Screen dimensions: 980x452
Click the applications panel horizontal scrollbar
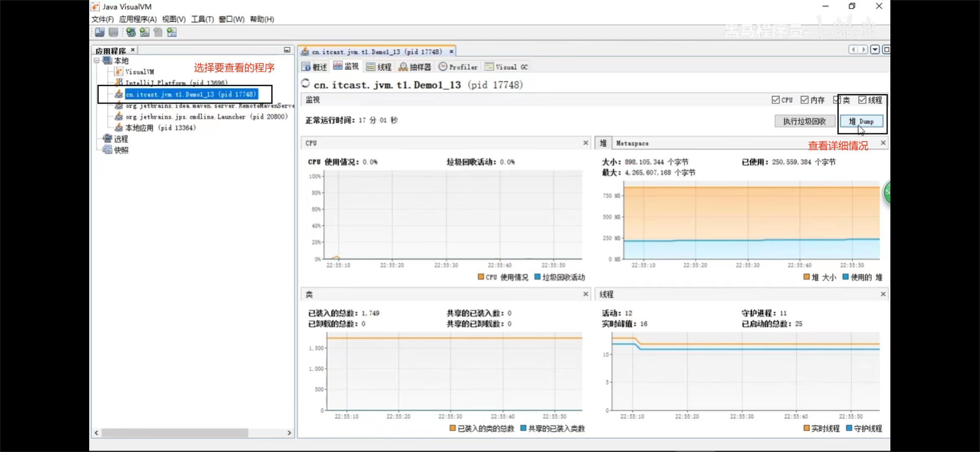tap(175, 433)
